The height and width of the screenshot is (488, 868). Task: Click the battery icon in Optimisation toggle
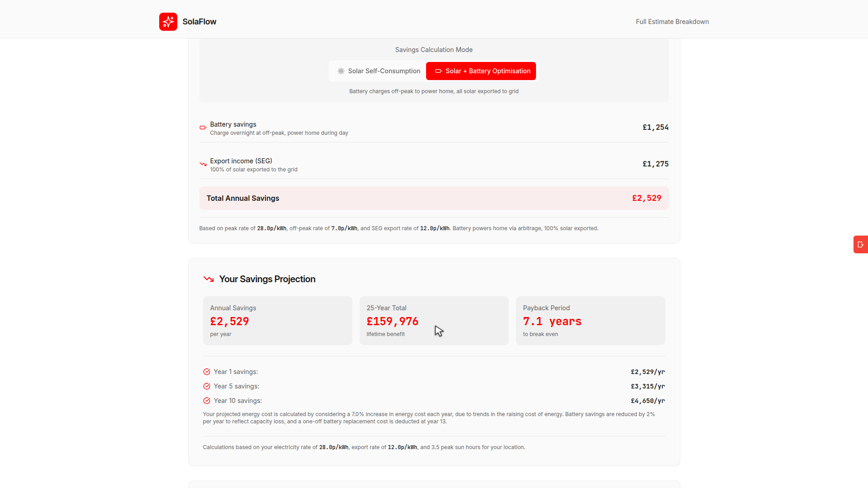pyautogui.click(x=438, y=71)
